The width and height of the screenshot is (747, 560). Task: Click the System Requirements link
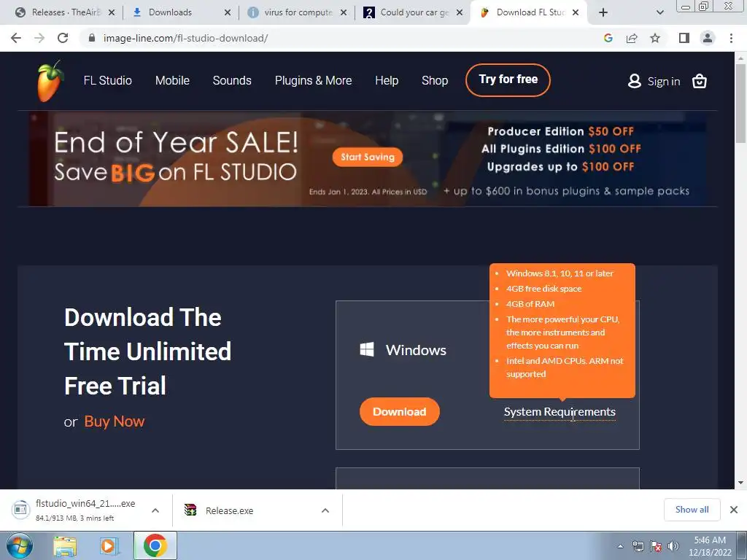(560, 412)
